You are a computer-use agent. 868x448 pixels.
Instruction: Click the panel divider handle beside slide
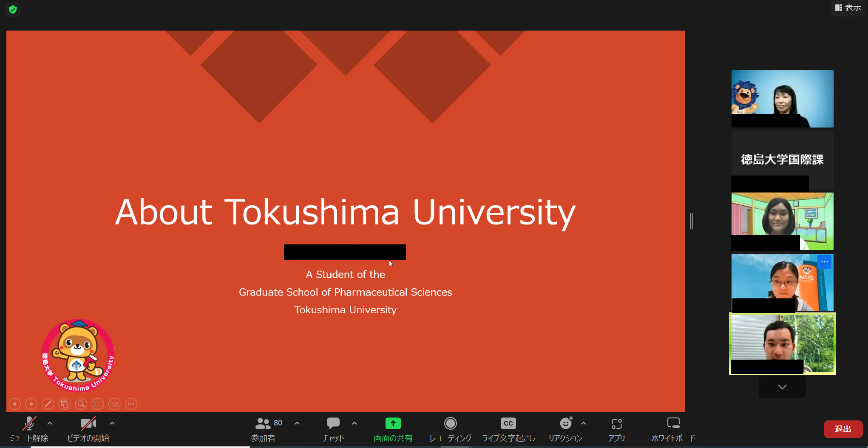coord(692,221)
